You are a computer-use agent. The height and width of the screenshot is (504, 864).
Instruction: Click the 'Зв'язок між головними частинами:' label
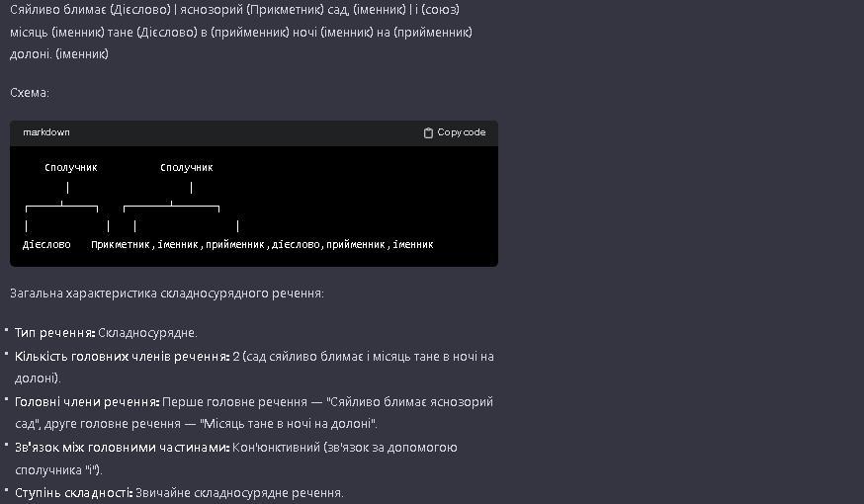(122, 448)
